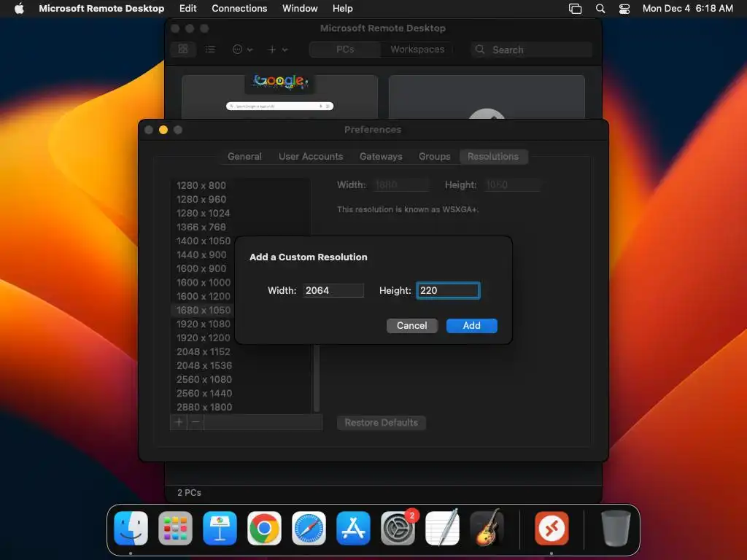Select the 1920 x 1200 resolution
This screenshot has width=747, height=560.
203,338
